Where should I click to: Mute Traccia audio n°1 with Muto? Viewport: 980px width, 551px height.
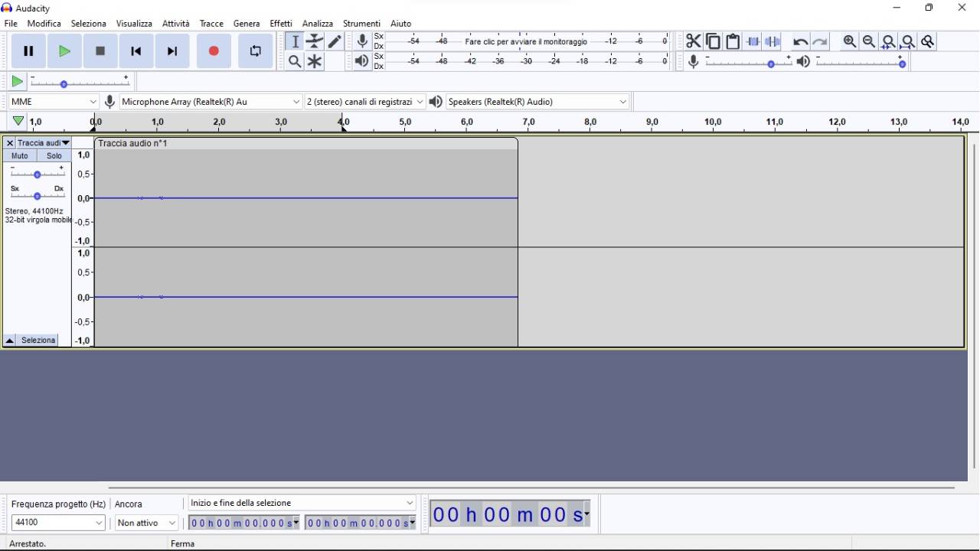pos(19,155)
